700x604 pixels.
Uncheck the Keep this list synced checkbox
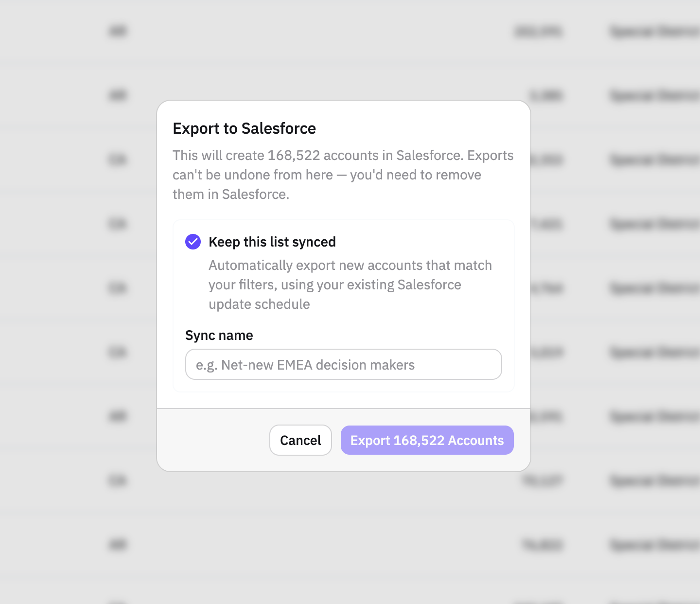[x=193, y=242]
